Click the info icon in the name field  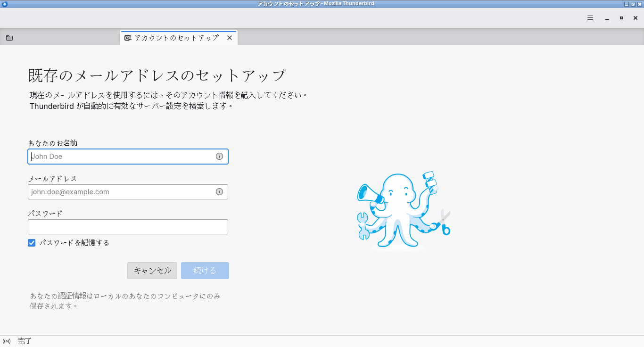[219, 157]
